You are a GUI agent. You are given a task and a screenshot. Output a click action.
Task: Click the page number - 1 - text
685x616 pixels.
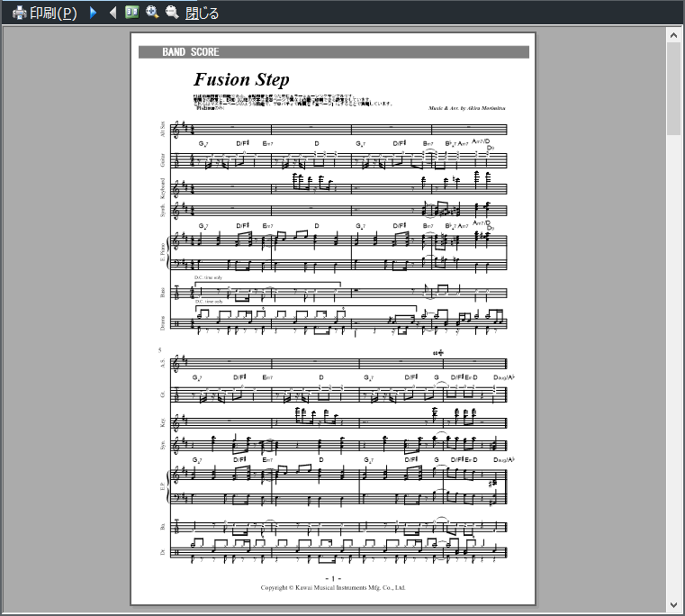(333, 578)
